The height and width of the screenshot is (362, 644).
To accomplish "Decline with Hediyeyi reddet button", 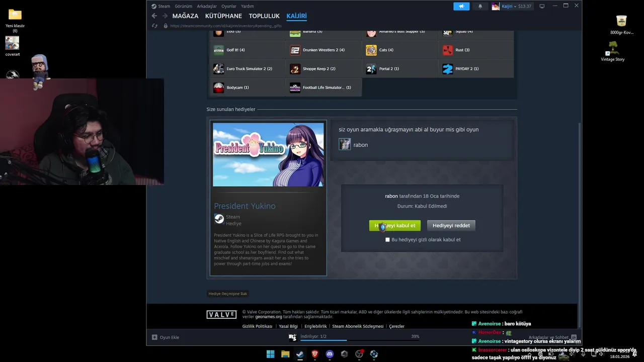I will [x=451, y=226].
